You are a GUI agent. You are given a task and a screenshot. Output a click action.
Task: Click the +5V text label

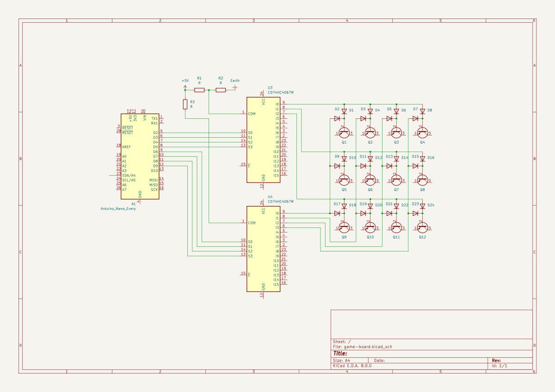[185, 80]
